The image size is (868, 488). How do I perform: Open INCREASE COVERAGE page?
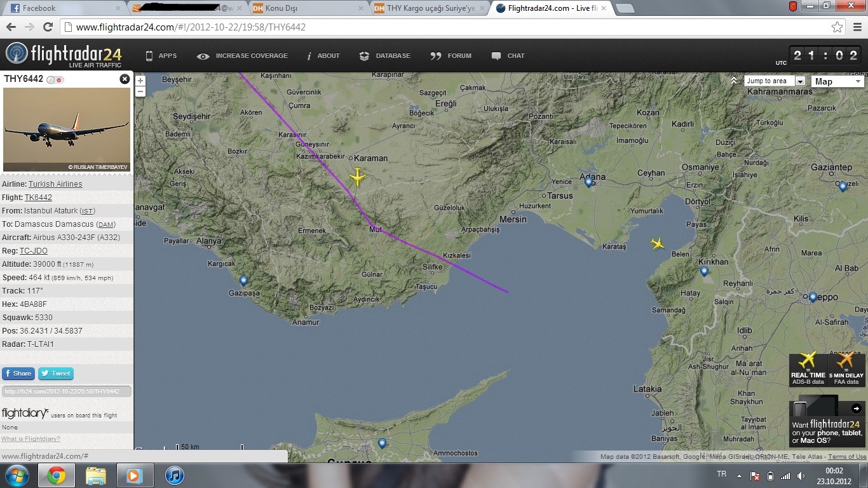(x=242, y=56)
